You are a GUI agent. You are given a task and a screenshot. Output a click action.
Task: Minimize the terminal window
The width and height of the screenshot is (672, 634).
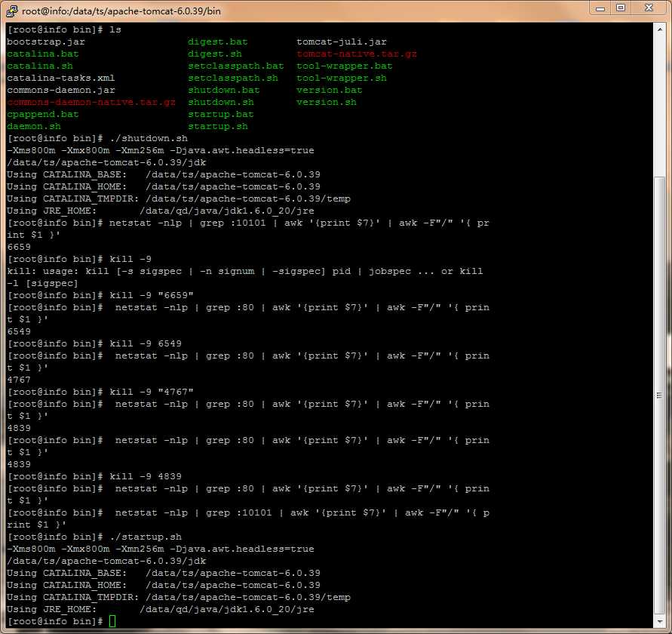(600, 8)
